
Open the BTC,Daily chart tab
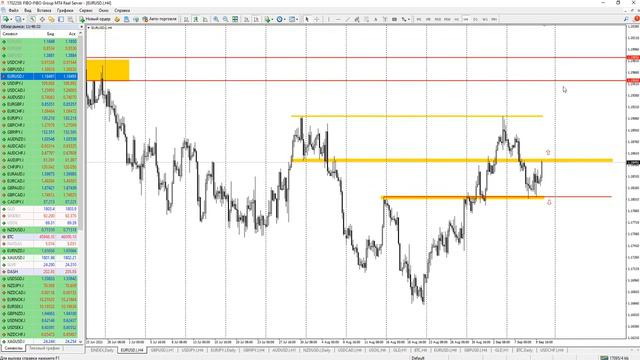pos(524,350)
